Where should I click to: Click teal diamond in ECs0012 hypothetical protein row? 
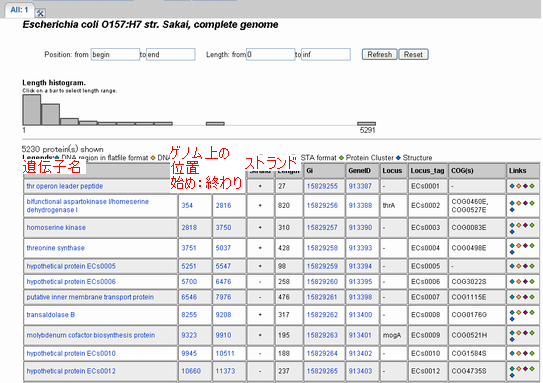pyautogui.click(x=512, y=369)
